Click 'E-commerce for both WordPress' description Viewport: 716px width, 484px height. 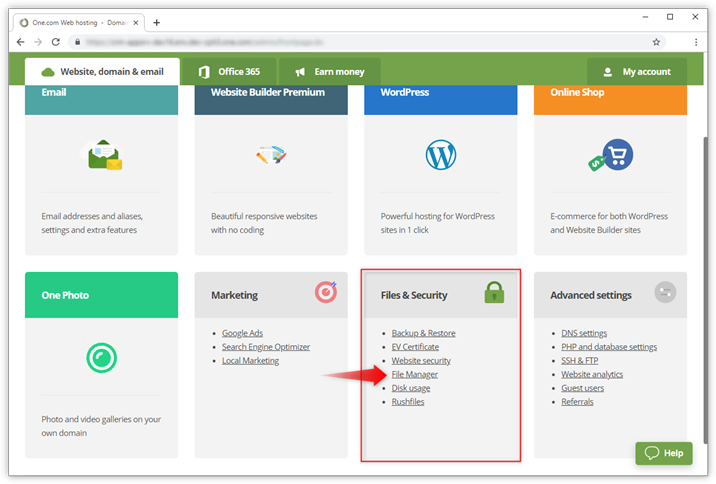[x=609, y=223]
